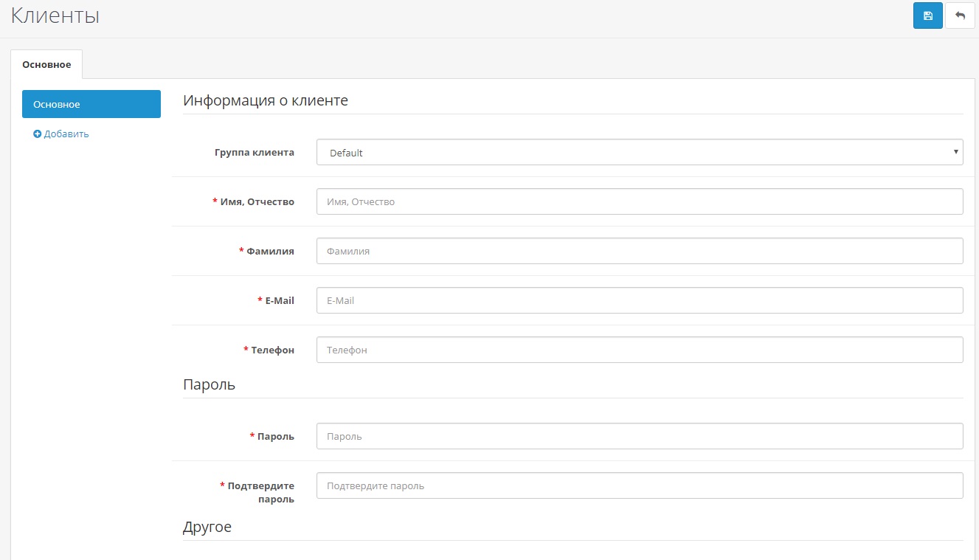Image resolution: width=979 pixels, height=560 pixels.
Task: Click into the Телефон input field
Action: [639, 350]
